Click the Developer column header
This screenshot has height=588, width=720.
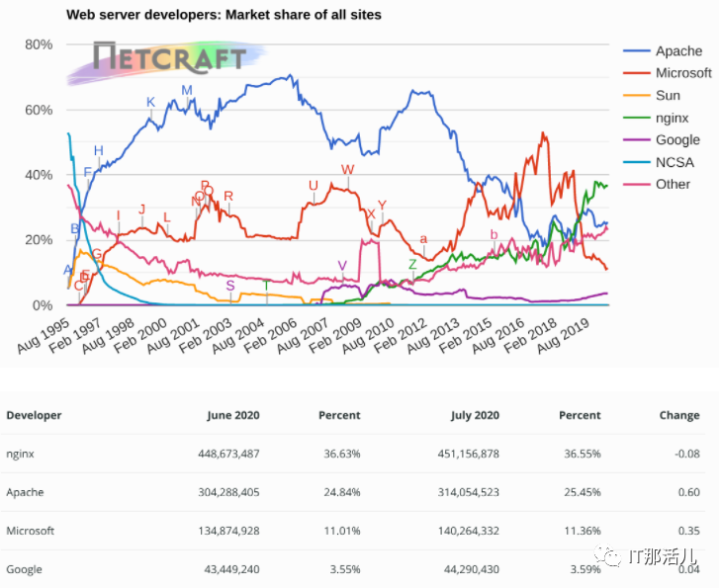[34, 415]
